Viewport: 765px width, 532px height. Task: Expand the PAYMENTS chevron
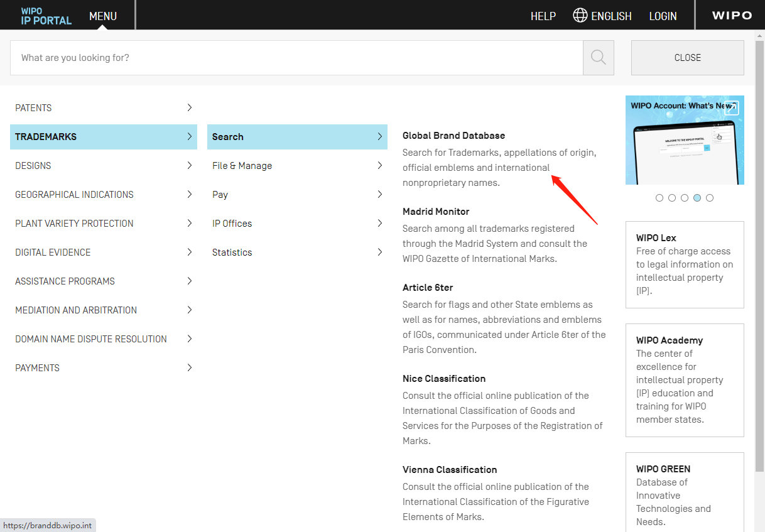190,367
